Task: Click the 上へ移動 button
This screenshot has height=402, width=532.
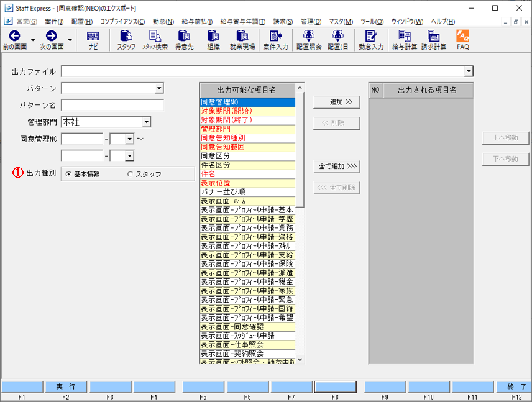Action: coord(505,138)
